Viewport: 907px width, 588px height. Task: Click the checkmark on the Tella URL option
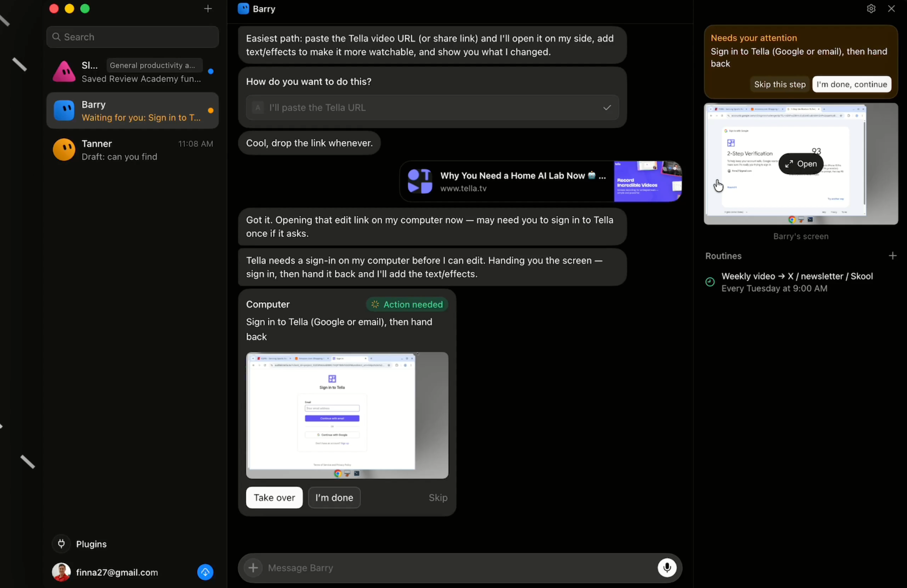pyautogui.click(x=607, y=108)
